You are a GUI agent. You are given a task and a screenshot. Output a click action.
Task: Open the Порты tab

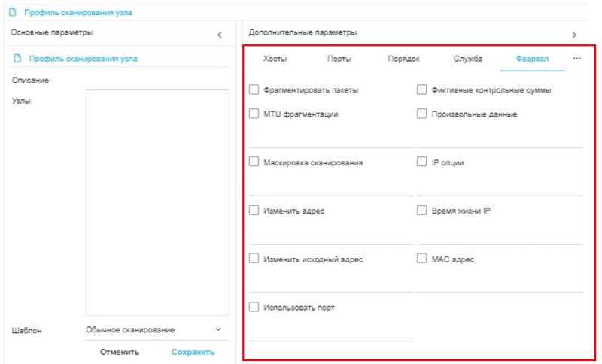pyautogui.click(x=339, y=59)
